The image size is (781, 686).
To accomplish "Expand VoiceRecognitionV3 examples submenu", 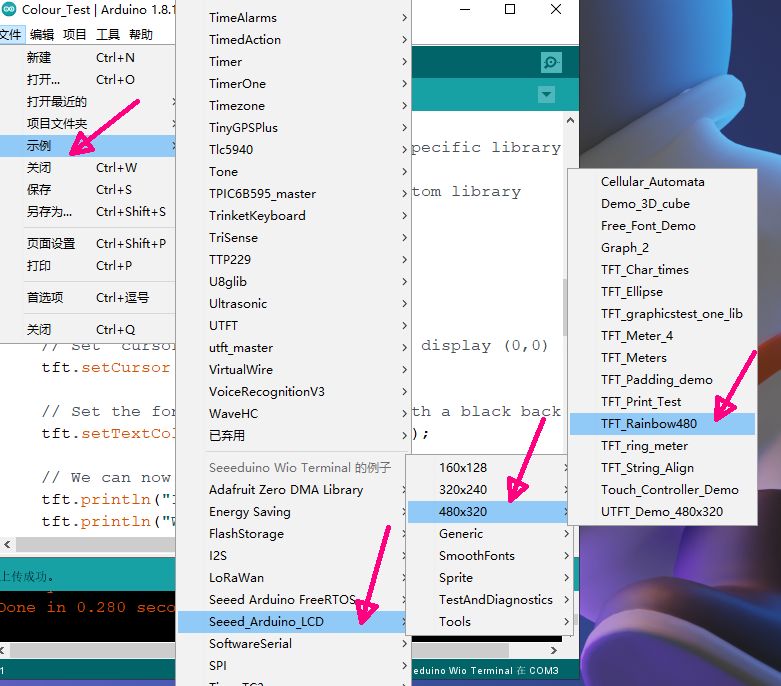I will click(294, 392).
